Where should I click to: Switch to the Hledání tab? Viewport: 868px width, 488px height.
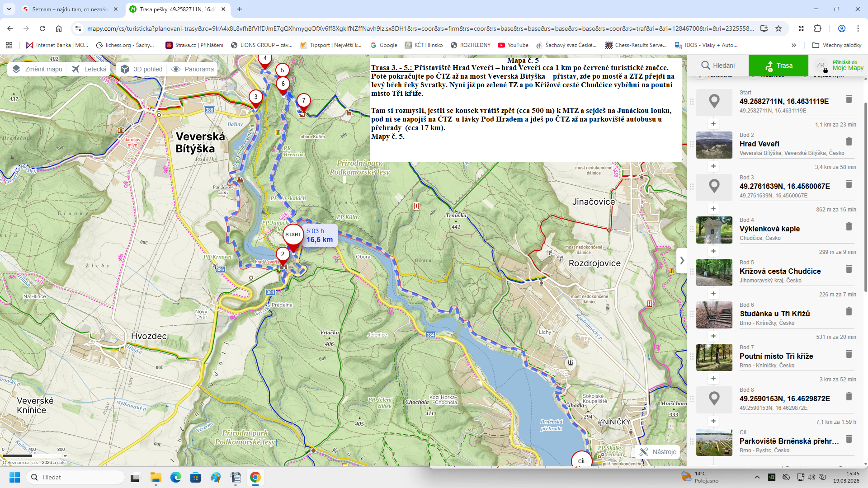(718, 66)
